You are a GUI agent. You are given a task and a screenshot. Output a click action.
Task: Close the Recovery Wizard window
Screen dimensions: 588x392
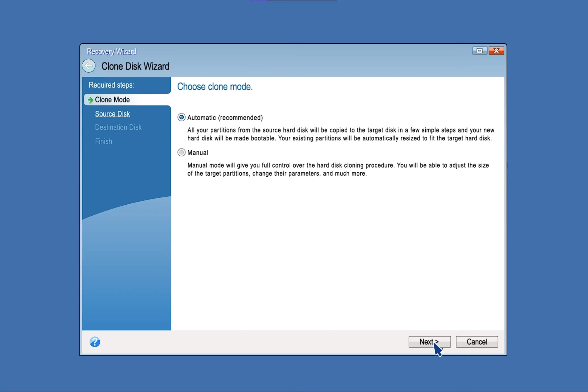pyautogui.click(x=496, y=51)
